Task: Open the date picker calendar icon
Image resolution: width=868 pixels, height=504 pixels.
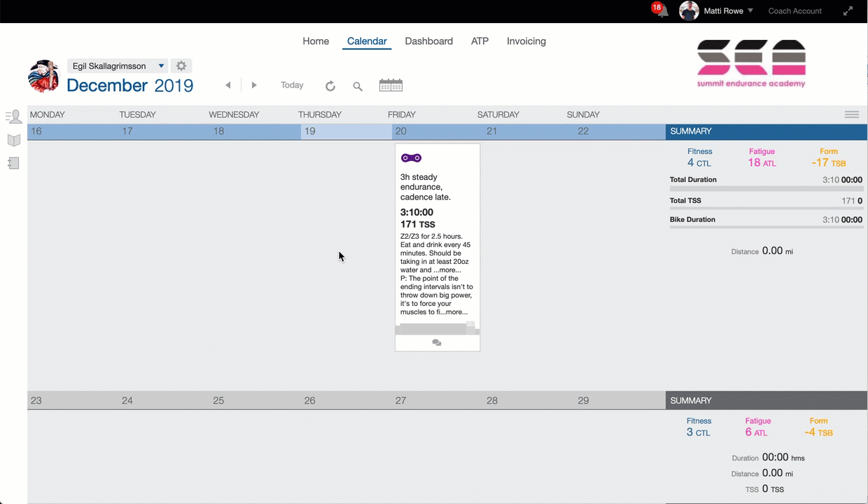Action: 391,85
